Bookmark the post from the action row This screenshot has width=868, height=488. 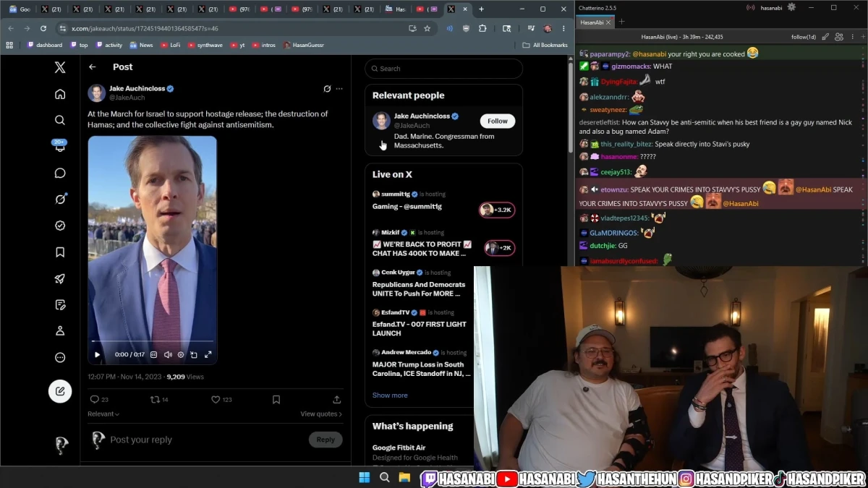tap(276, 399)
